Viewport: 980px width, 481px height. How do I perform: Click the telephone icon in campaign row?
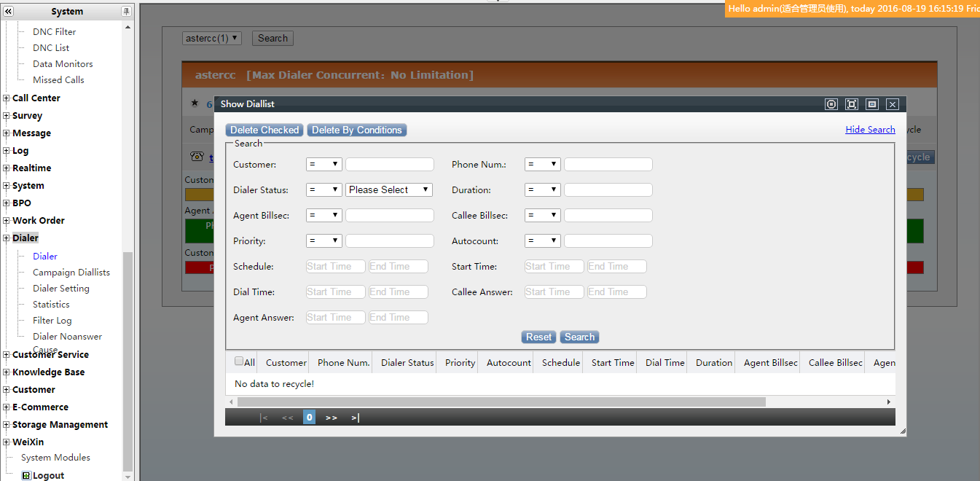(x=197, y=156)
